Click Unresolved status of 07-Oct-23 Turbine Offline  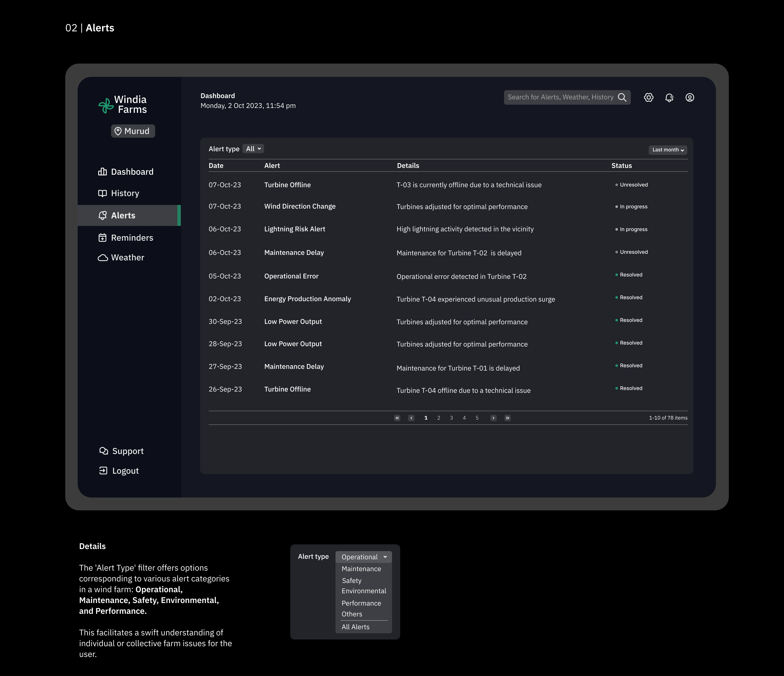(x=632, y=185)
